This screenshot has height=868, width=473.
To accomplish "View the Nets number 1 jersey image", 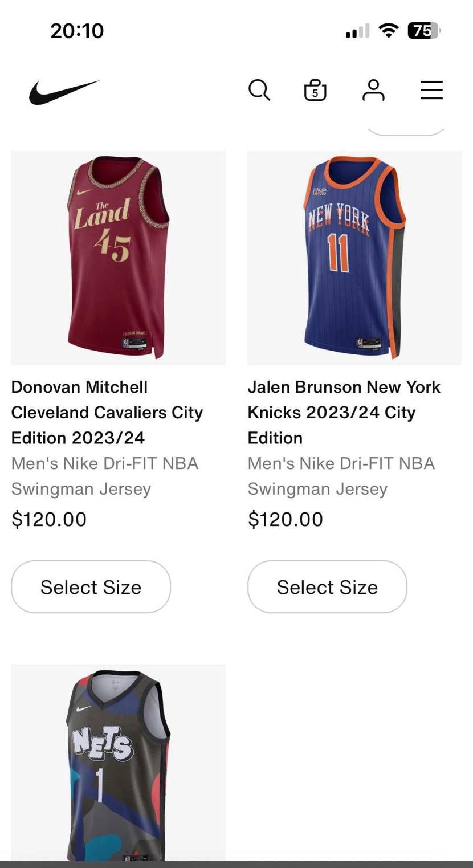I will (118, 764).
